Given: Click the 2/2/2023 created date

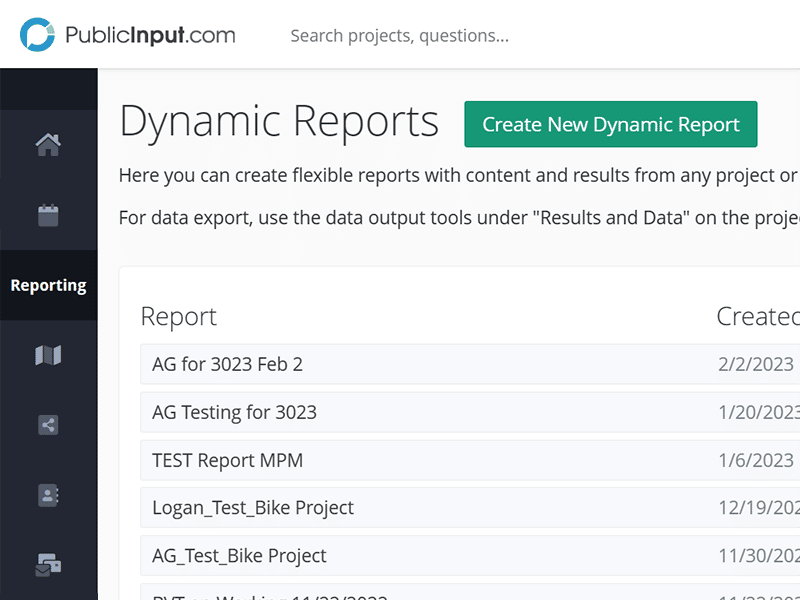Looking at the screenshot, I should pyautogui.click(x=756, y=364).
